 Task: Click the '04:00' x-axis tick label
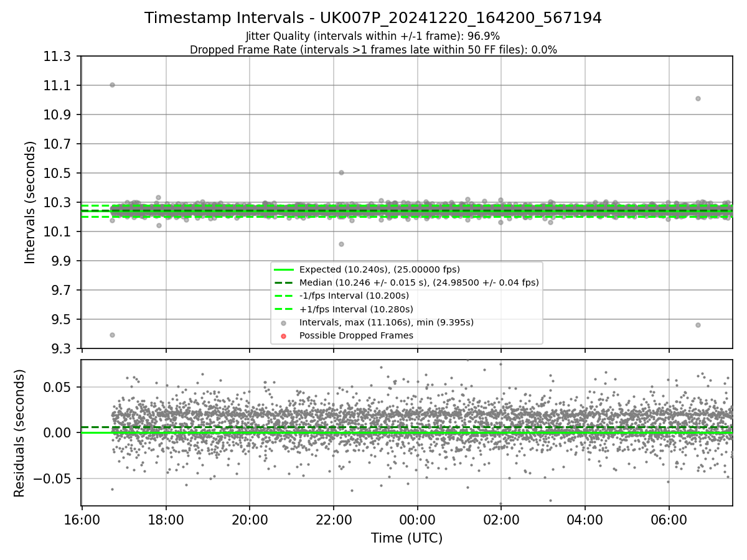(x=585, y=520)
